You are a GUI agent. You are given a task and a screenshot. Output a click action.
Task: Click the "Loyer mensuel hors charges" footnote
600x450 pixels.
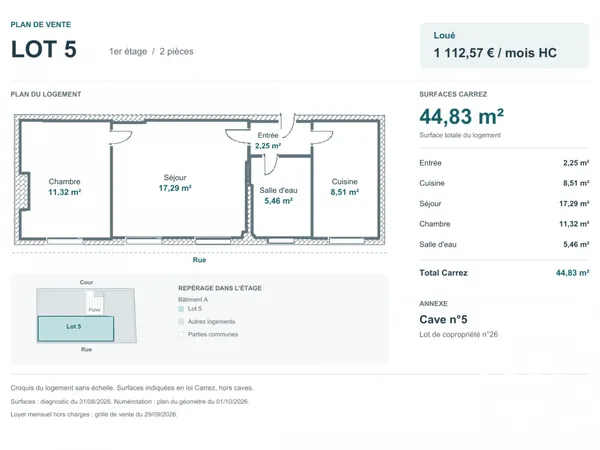94,414
